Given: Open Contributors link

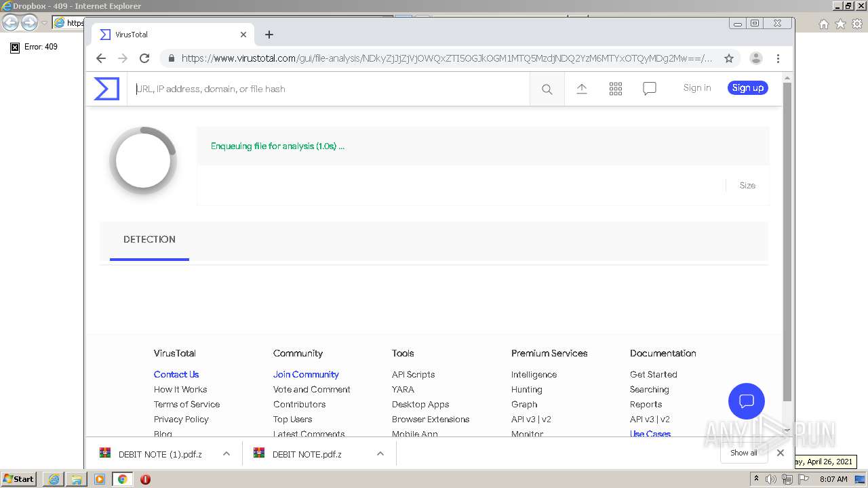Looking at the screenshot, I should coord(299,405).
